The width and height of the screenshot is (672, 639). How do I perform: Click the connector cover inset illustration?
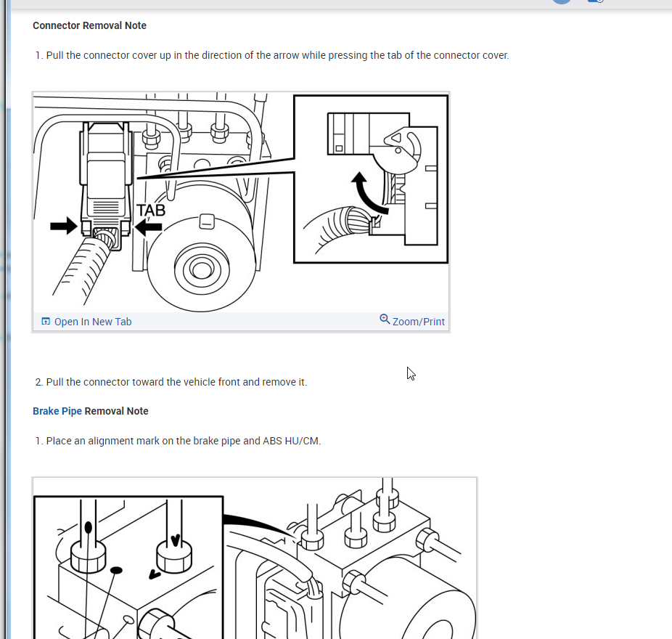pyautogui.click(x=371, y=179)
